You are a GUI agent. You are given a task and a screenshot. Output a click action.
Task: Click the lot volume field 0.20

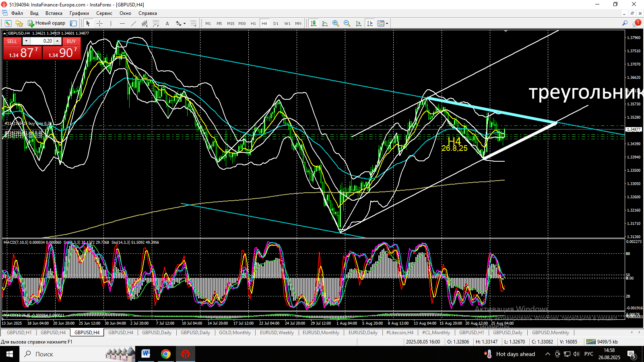pos(42,41)
